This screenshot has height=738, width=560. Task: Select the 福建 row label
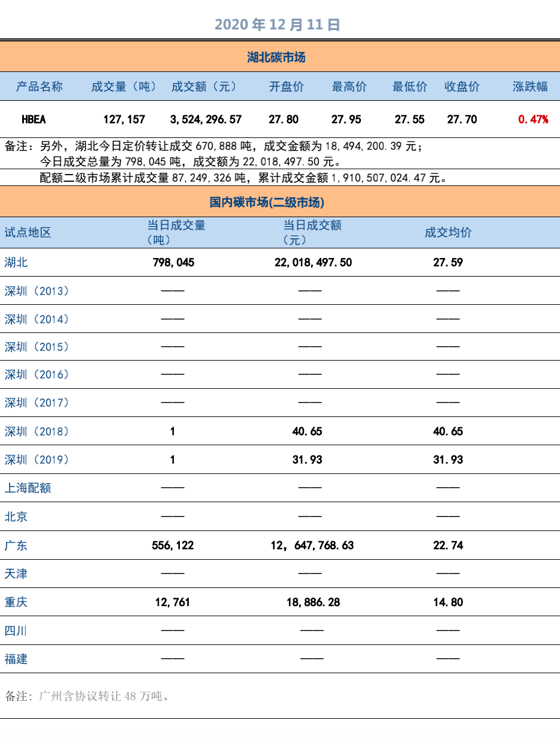coord(16,659)
